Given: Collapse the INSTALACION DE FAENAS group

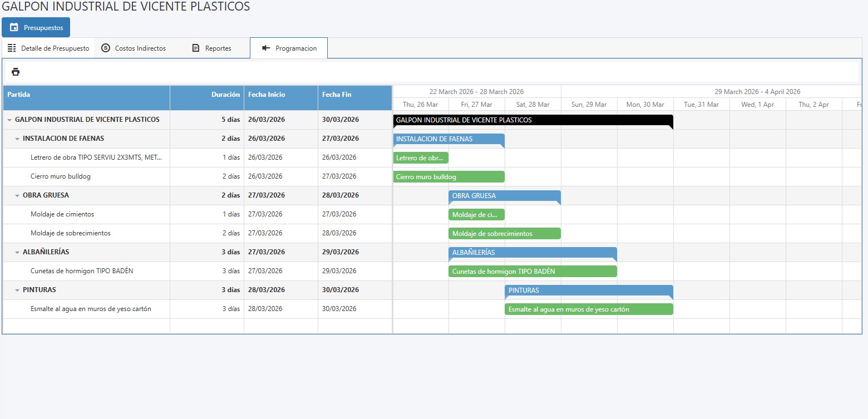Looking at the screenshot, I should coord(17,139).
